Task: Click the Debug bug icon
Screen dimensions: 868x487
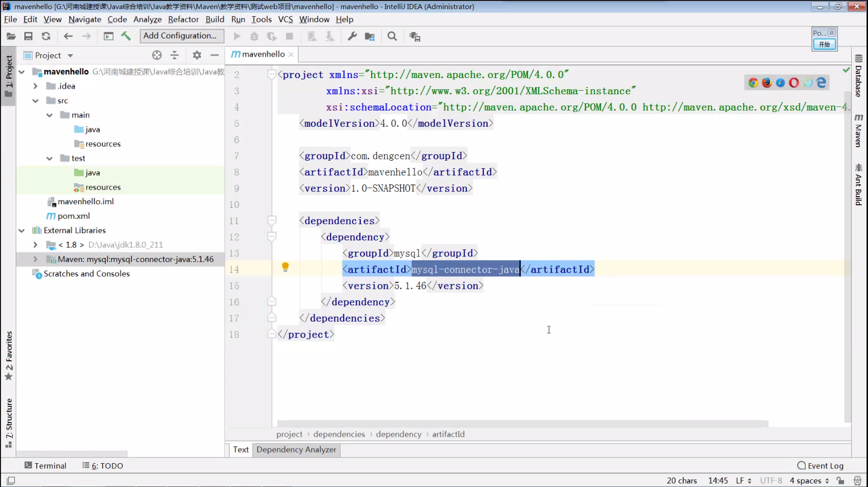Action: (x=254, y=36)
